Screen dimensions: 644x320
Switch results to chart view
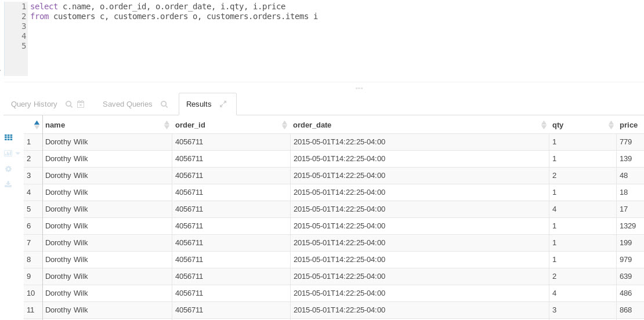pos(8,153)
